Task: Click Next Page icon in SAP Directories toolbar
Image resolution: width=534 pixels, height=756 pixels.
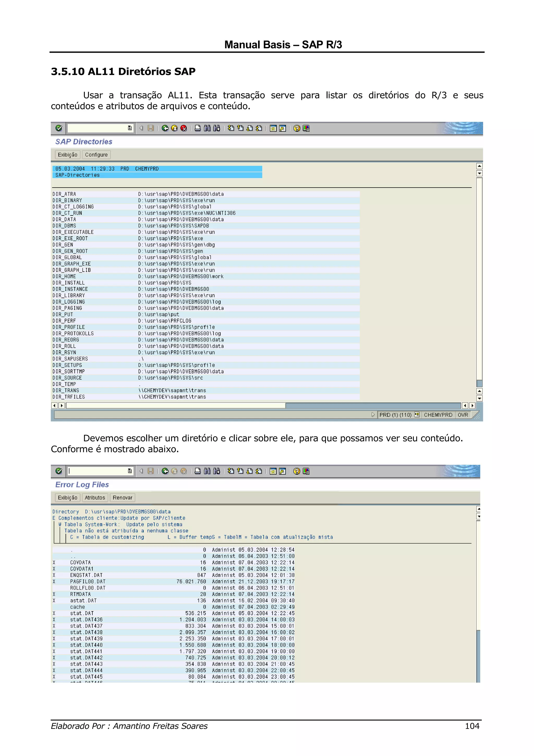Action: click(250, 128)
